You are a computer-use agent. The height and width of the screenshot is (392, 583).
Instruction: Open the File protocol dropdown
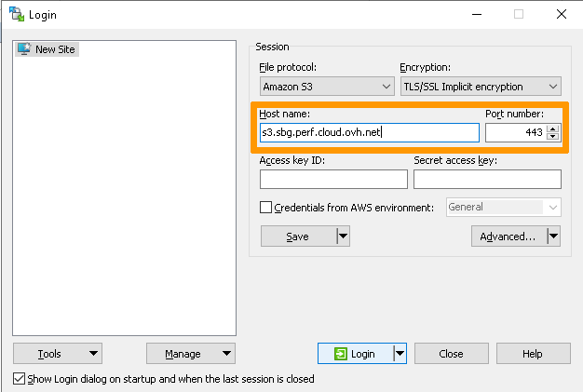[x=327, y=87]
